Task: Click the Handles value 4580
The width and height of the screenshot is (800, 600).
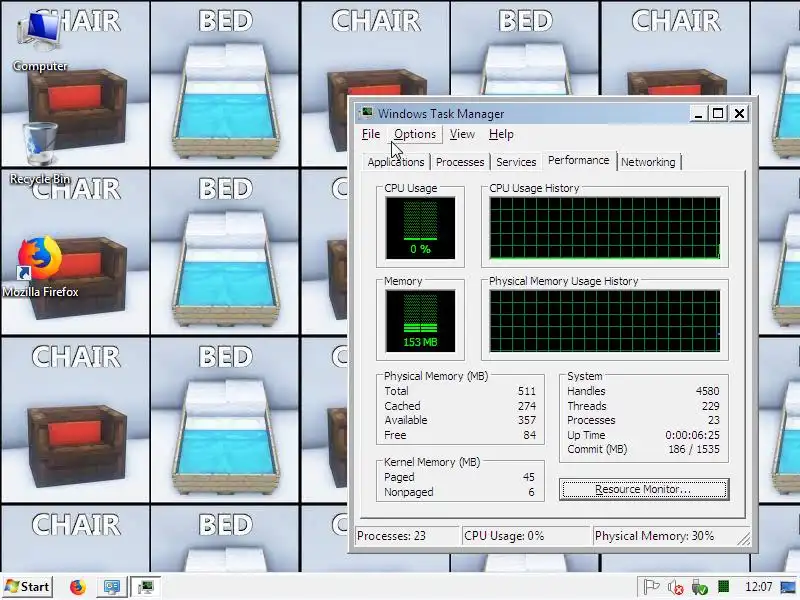Action: (707, 391)
